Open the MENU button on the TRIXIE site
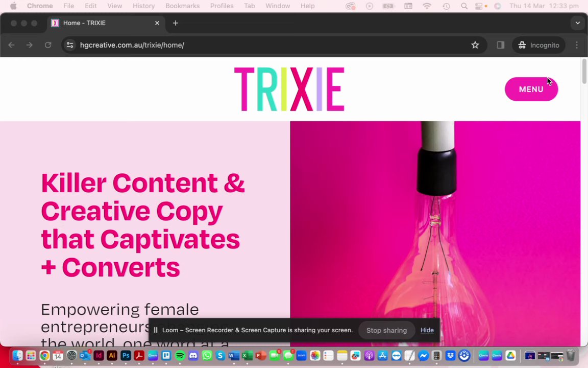 [531, 89]
